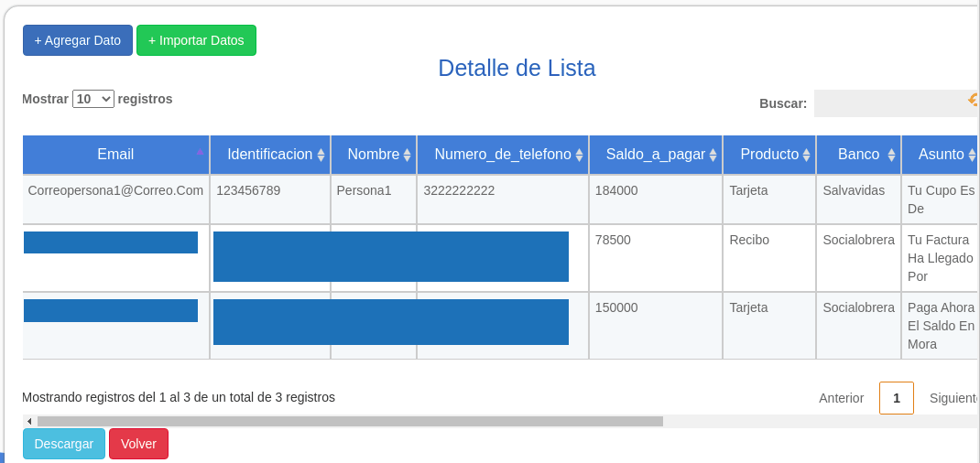Focus the Buscar search field
Image resolution: width=980 pixels, height=463 pixels.
(895, 103)
